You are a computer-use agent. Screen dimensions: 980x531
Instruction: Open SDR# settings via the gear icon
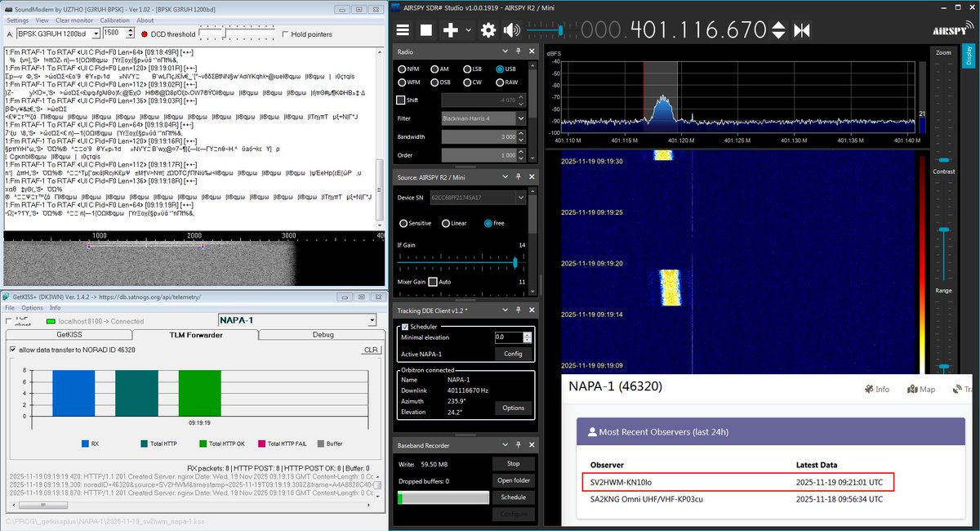(x=488, y=29)
